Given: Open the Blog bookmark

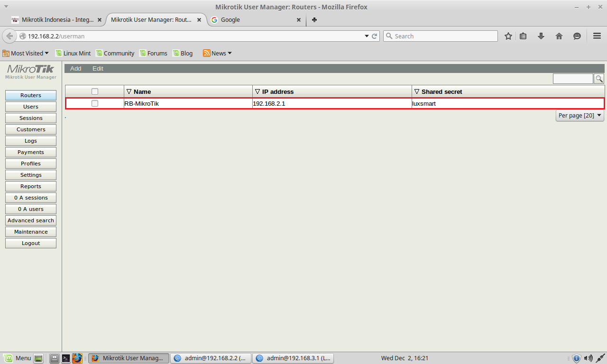Looking at the screenshot, I should [x=183, y=54].
